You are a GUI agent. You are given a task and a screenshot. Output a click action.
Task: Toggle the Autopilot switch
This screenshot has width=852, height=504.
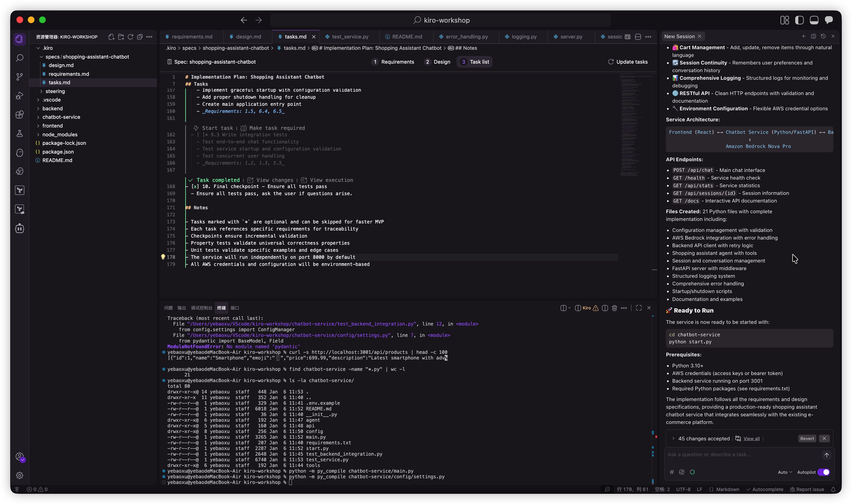point(823,472)
